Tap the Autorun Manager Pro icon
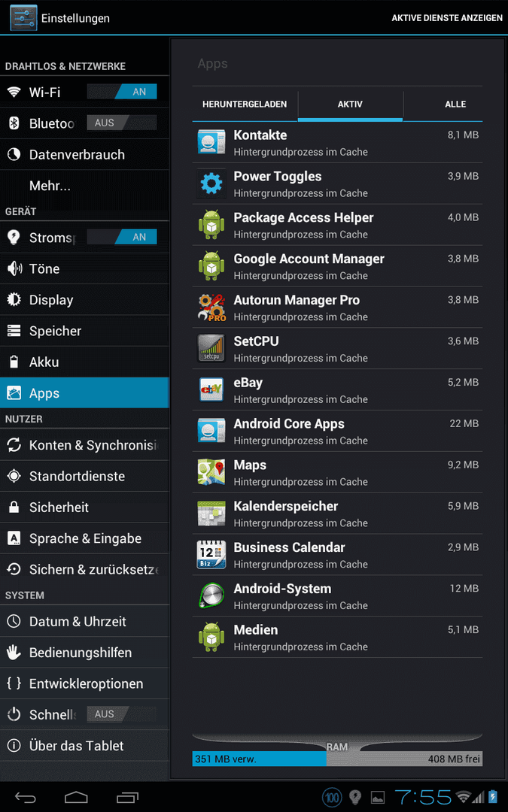This screenshot has width=508, height=812. tap(211, 307)
